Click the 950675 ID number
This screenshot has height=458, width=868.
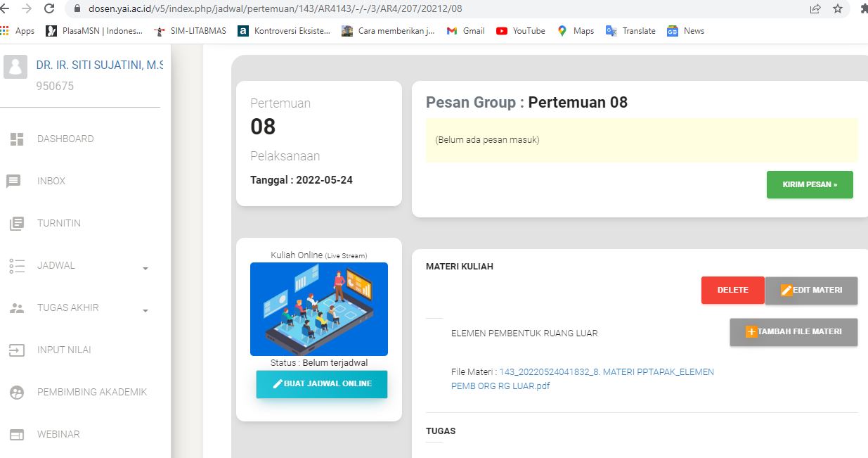coord(55,87)
